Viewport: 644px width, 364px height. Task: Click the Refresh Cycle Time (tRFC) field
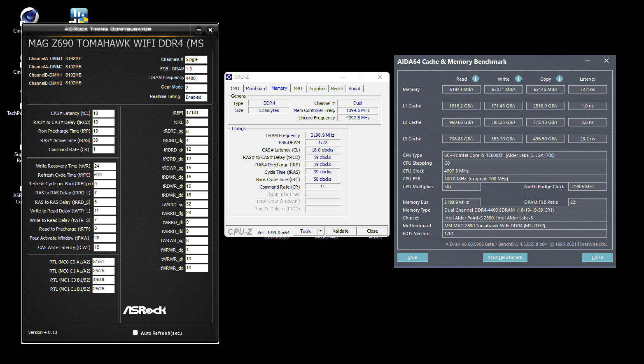click(105, 175)
